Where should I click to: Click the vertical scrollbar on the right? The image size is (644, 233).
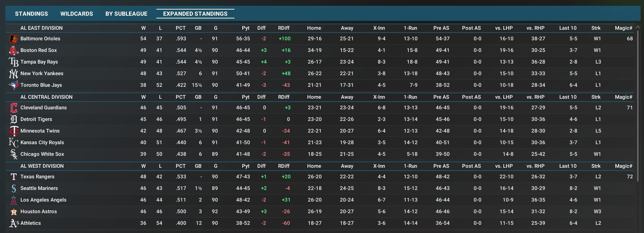pos(638,102)
